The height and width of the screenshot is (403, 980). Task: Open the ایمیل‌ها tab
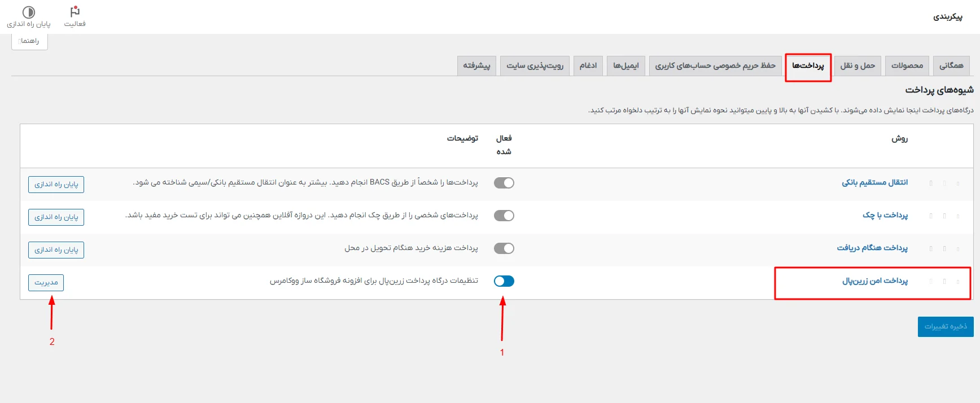626,65
